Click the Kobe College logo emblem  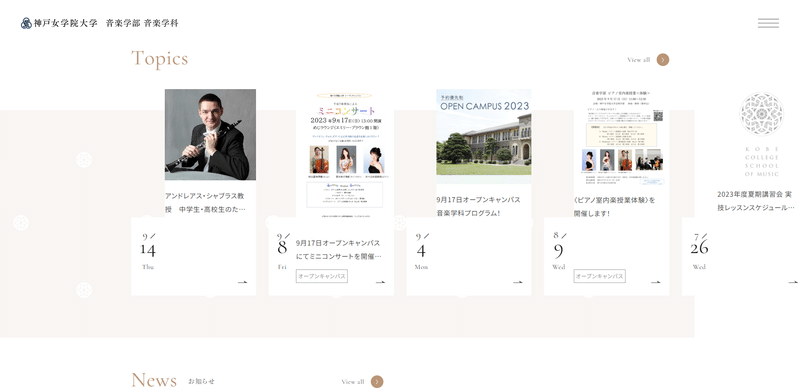(26, 23)
